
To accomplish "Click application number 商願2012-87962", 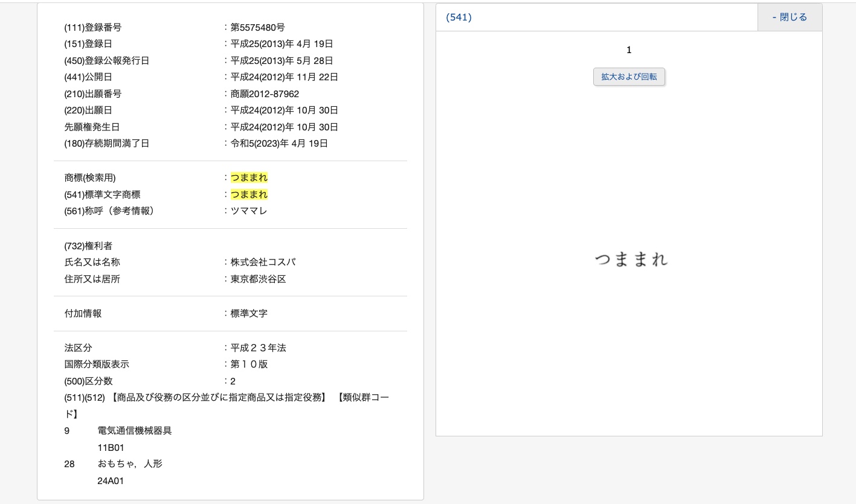I will [x=265, y=94].
